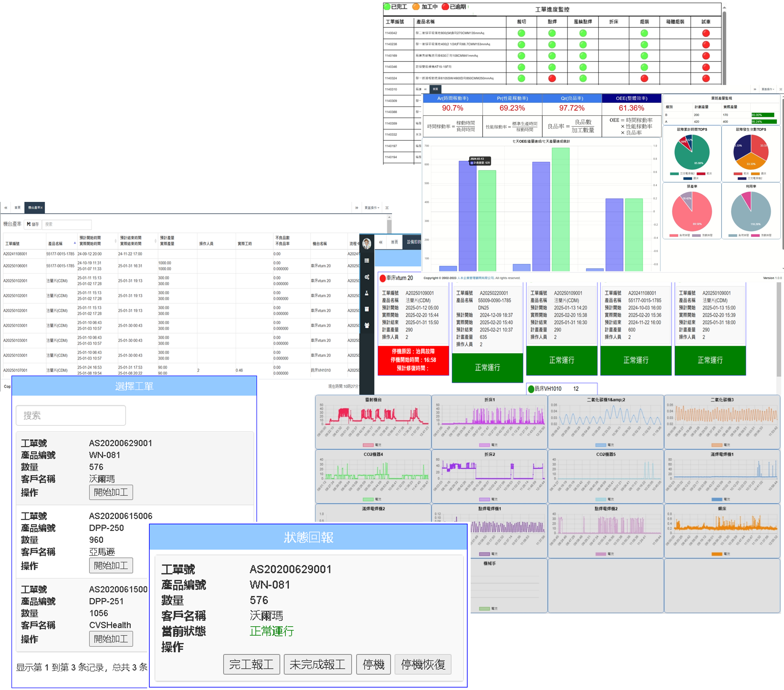784x690 pixels.
Task: Open the gears settings icon in sidebar
Action: coord(367,277)
